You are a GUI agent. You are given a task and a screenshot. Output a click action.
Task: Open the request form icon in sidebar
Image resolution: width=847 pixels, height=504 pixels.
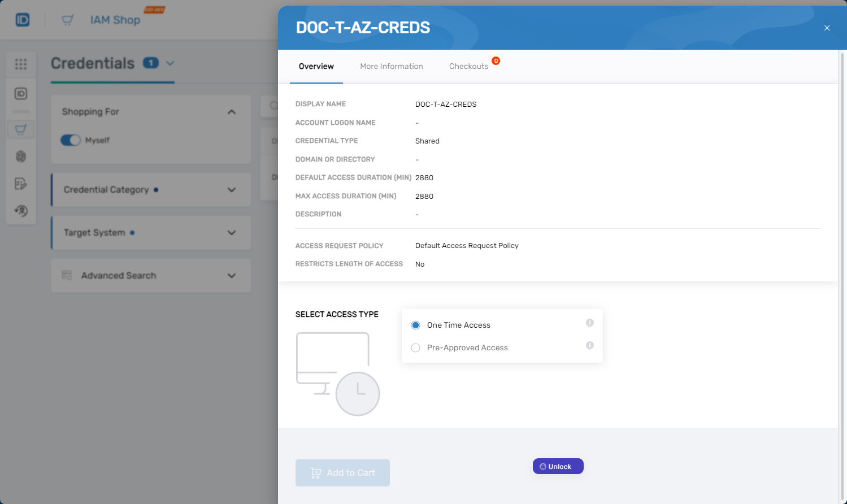[x=21, y=184]
